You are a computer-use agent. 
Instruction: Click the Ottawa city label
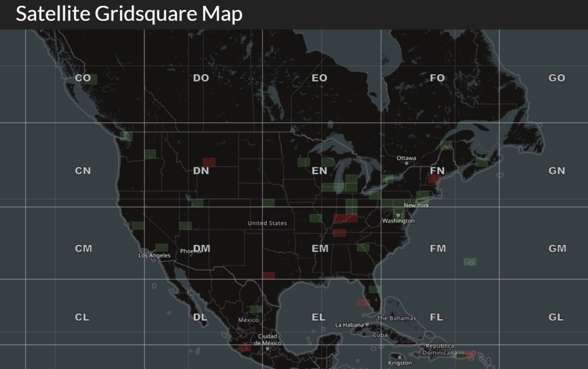[x=407, y=158]
